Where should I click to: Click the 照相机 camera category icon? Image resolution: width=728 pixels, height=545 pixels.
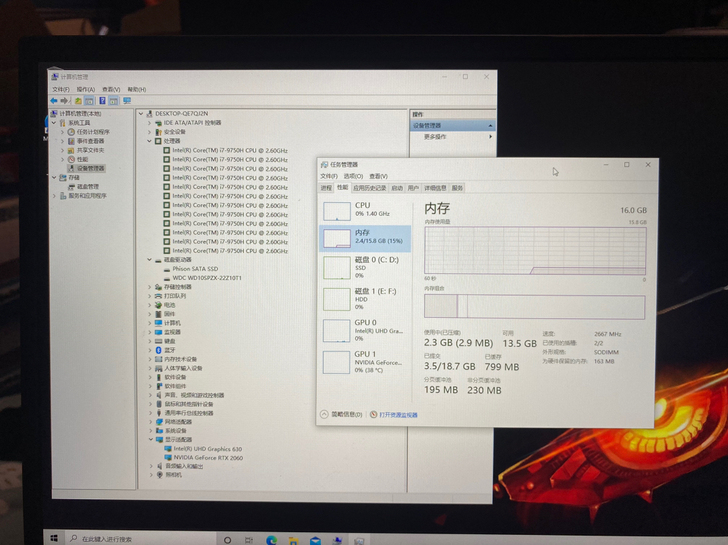click(159, 475)
